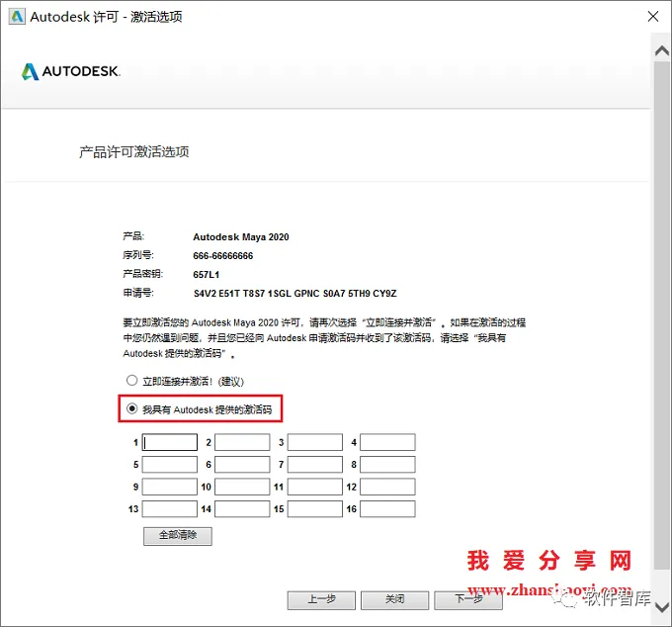
Task: Click the vertical scrollbar thumb
Action: point(662,315)
